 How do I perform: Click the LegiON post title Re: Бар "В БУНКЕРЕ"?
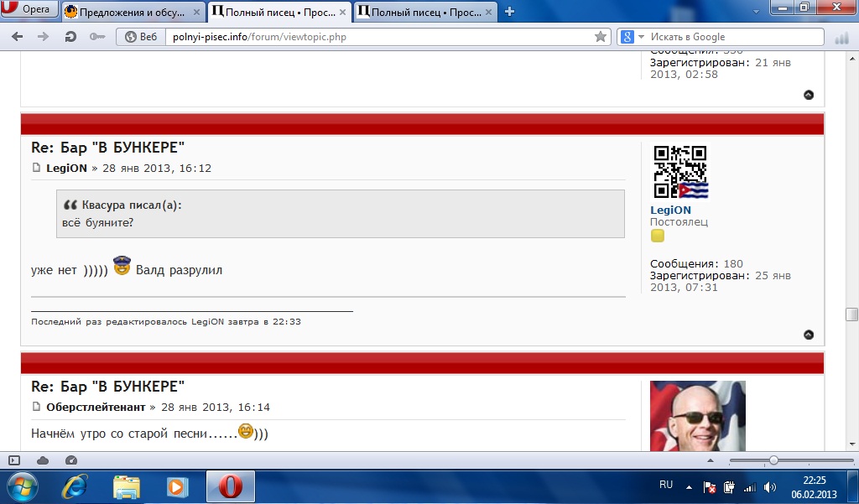tap(108, 148)
